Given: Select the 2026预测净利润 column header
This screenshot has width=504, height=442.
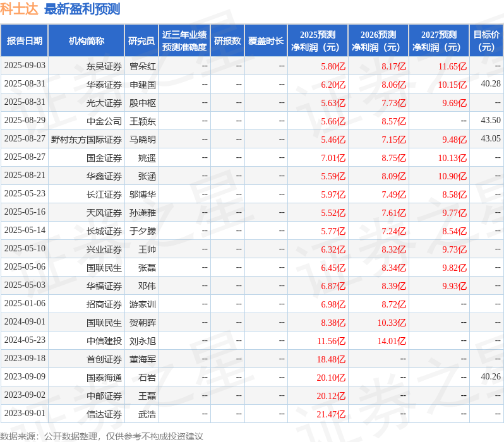Looking at the screenshot, I should (x=378, y=41).
